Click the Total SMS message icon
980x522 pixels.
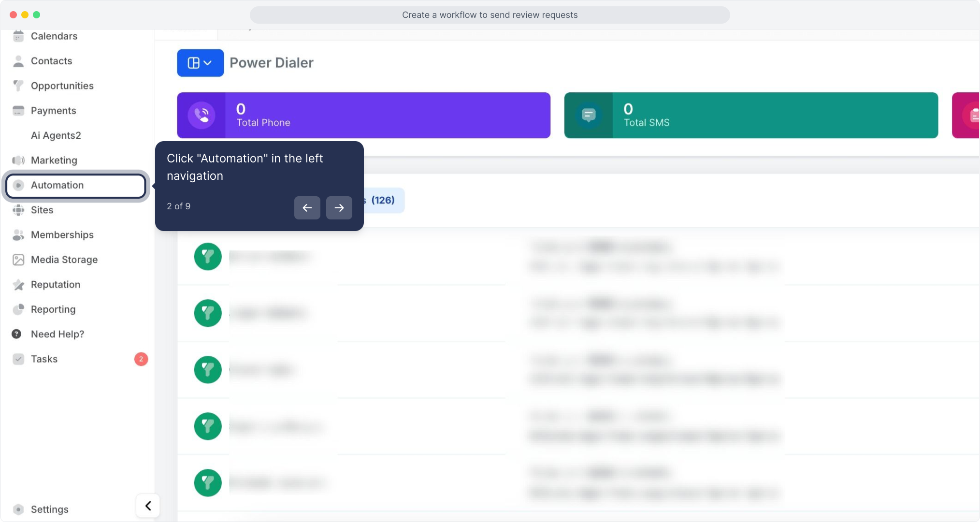click(588, 116)
